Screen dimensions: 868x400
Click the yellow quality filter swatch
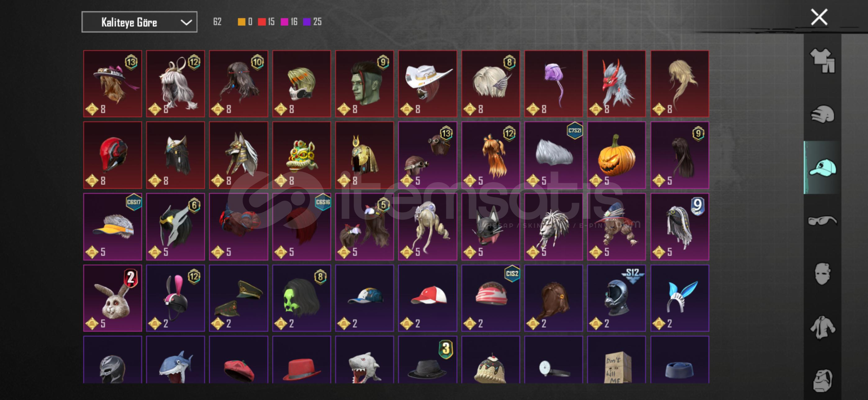(x=241, y=22)
